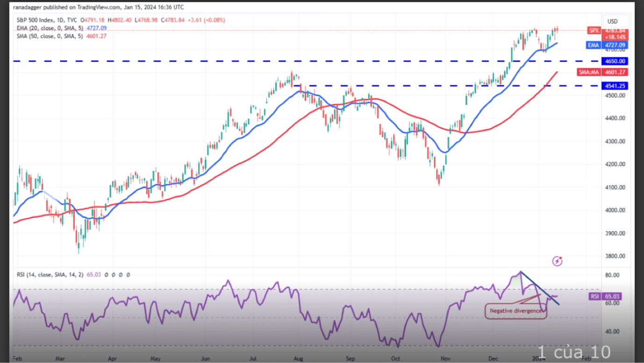This screenshot has width=644, height=363.
Task: Click the Nov label on time axis
Action: 446,358
